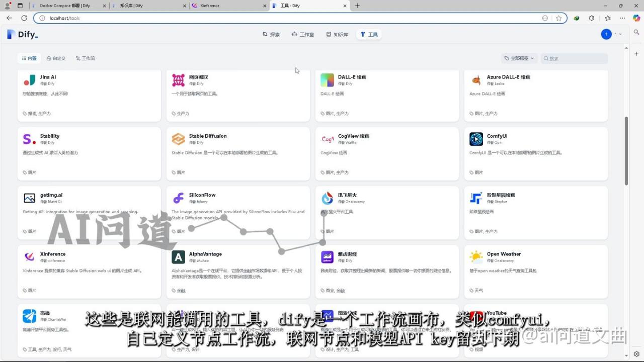This screenshot has width=644, height=362.
Task: Switch to Xinference browser tab
Action: coord(229,6)
